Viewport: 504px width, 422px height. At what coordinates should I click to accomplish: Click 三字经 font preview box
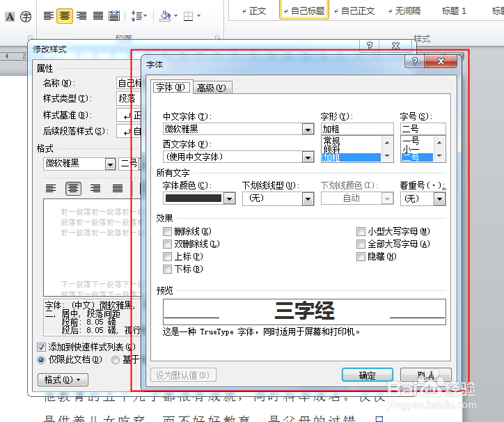(x=304, y=312)
